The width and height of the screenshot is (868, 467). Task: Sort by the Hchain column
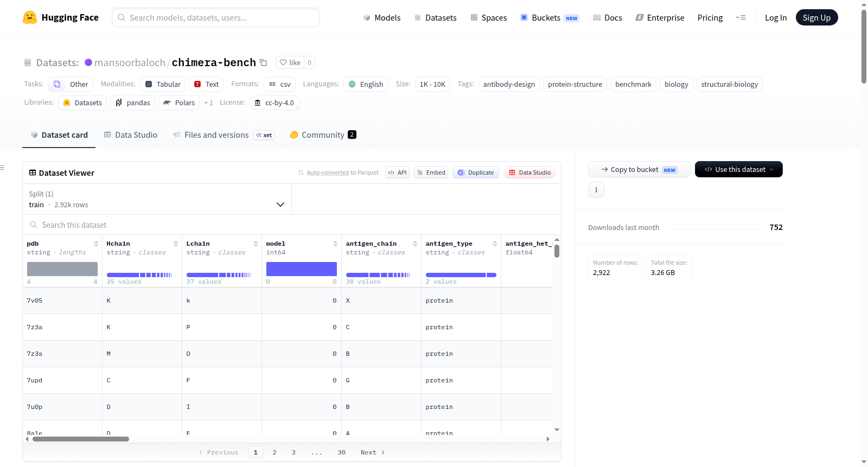(x=176, y=244)
